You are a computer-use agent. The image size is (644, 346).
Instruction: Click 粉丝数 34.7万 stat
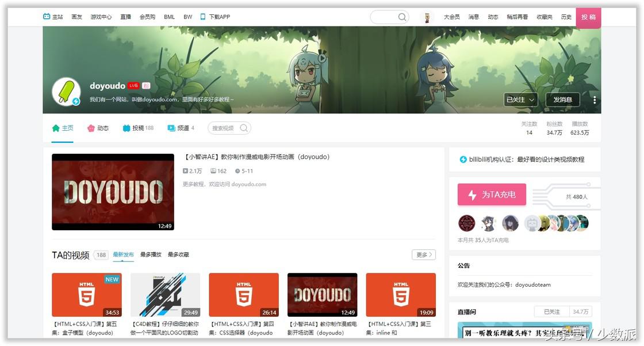point(554,128)
